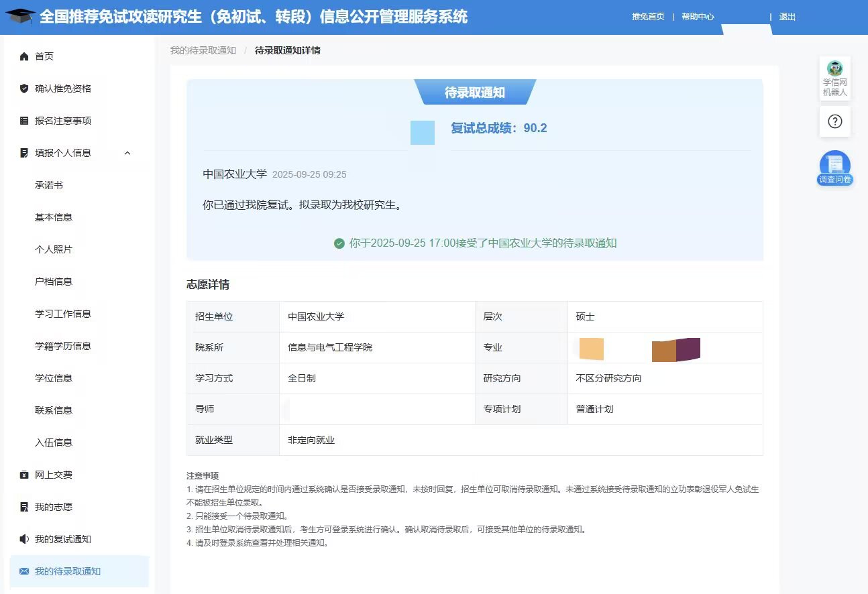
Task: Click the 报名注意事项 list icon
Action: pyautogui.click(x=24, y=121)
